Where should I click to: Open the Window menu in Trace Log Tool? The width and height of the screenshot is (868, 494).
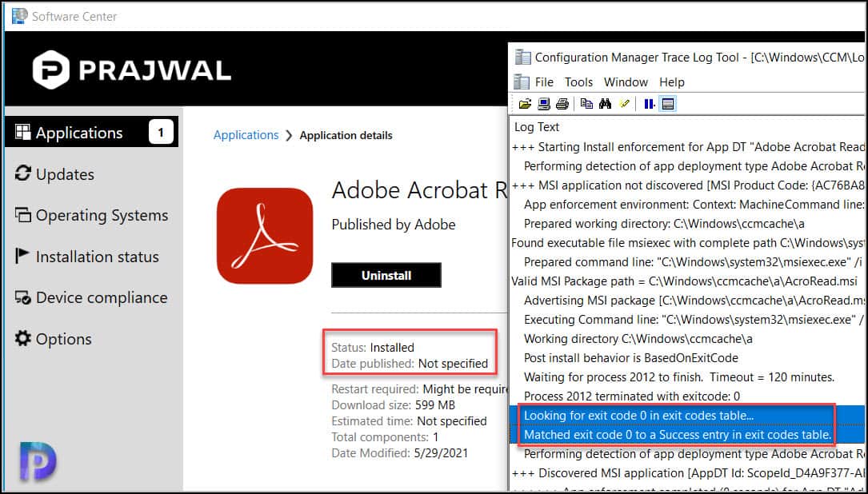626,82
